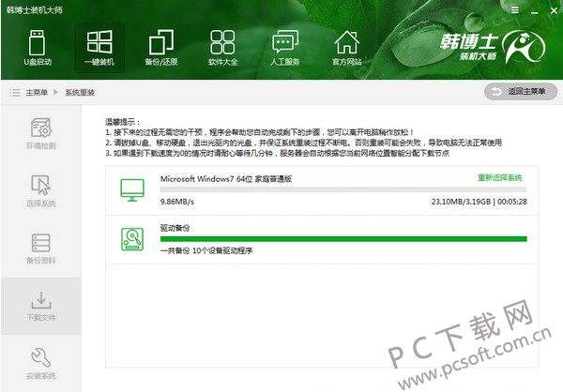Click the 温馨提示 heading
The width and height of the screenshot is (563, 392).
click(122, 122)
